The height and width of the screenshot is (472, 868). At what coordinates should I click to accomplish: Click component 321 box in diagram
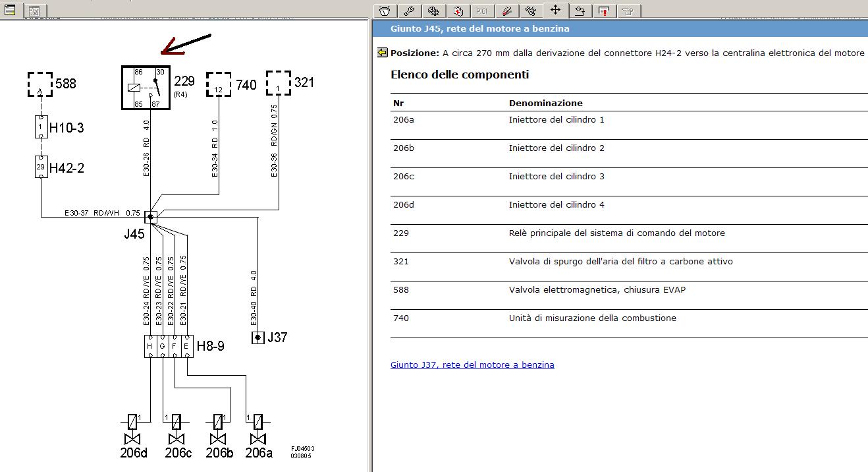[x=278, y=83]
